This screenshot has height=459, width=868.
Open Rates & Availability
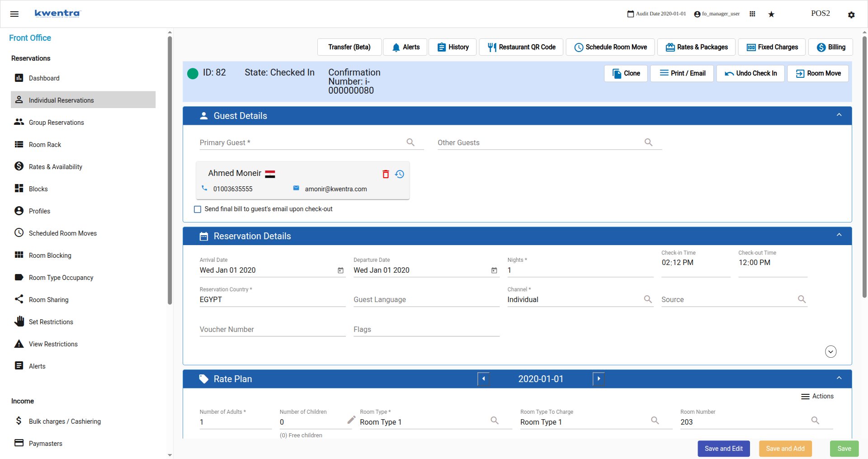pyautogui.click(x=83, y=166)
